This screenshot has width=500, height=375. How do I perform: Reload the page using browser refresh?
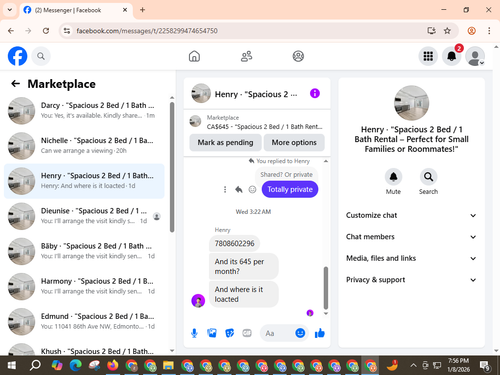click(x=46, y=31)
